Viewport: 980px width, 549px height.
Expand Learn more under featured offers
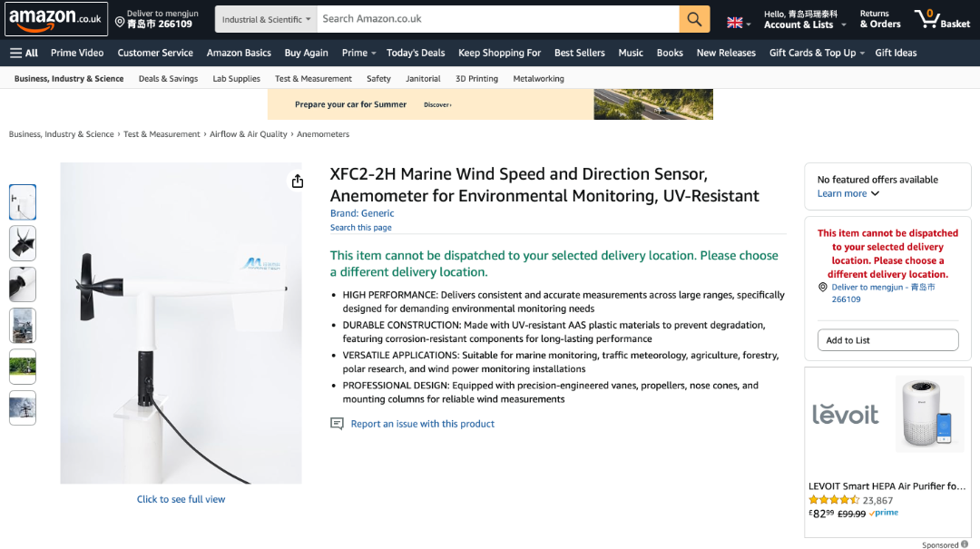(848, 193)
